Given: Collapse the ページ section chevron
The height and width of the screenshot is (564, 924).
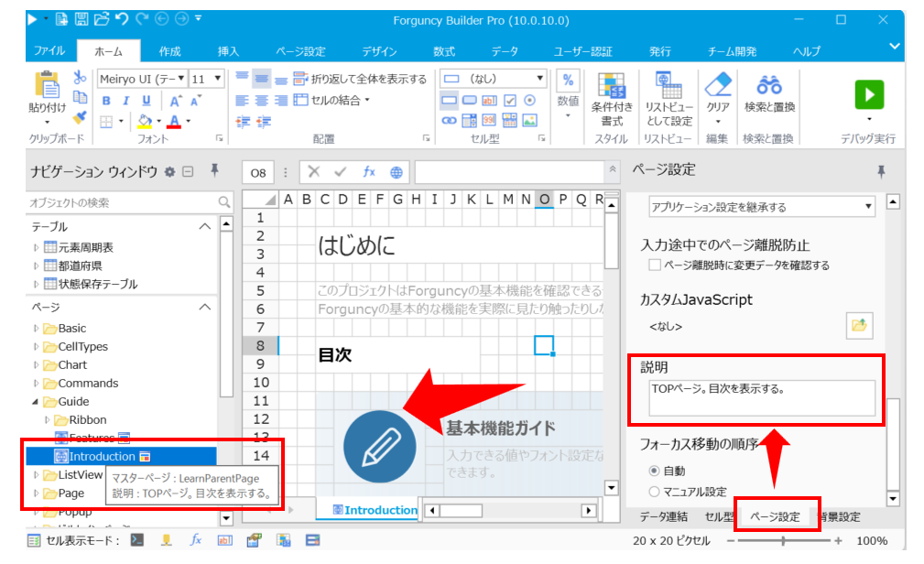Looking at the screenshot, I should click(x=204, y=307).
